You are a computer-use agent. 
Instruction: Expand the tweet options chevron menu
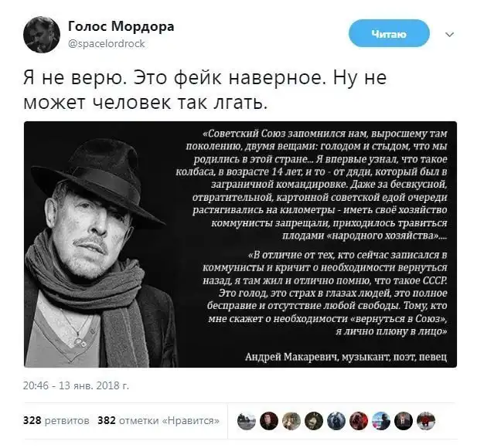(449, 34)
